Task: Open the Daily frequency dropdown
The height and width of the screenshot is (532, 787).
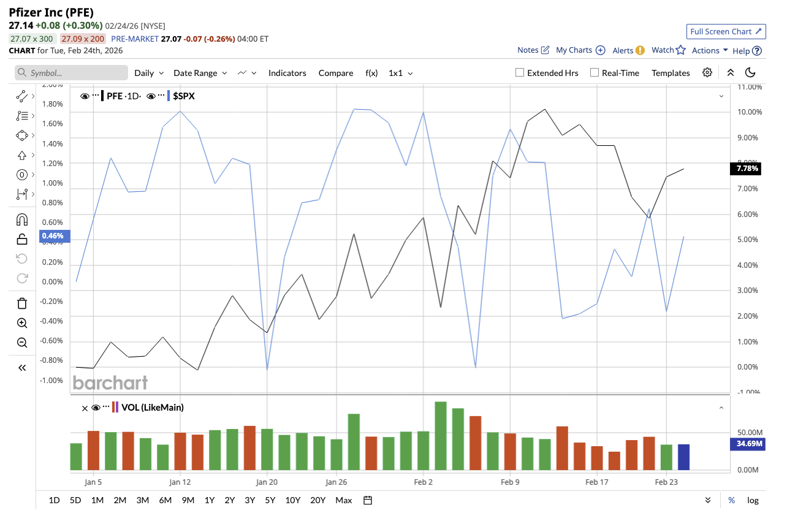Action: (149, 73)
